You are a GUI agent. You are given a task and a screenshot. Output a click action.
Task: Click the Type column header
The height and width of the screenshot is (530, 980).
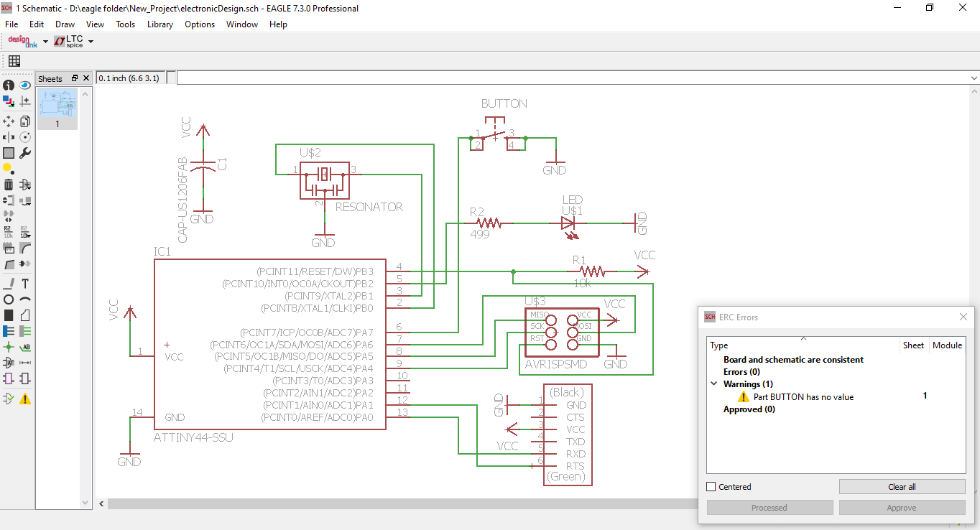click(x=803, y=345)
